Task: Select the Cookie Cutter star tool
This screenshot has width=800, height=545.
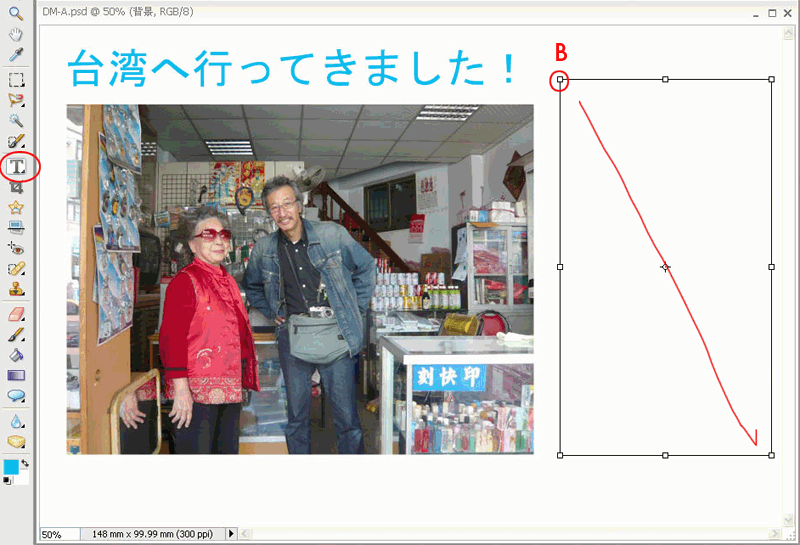Action: coord(16,207)
